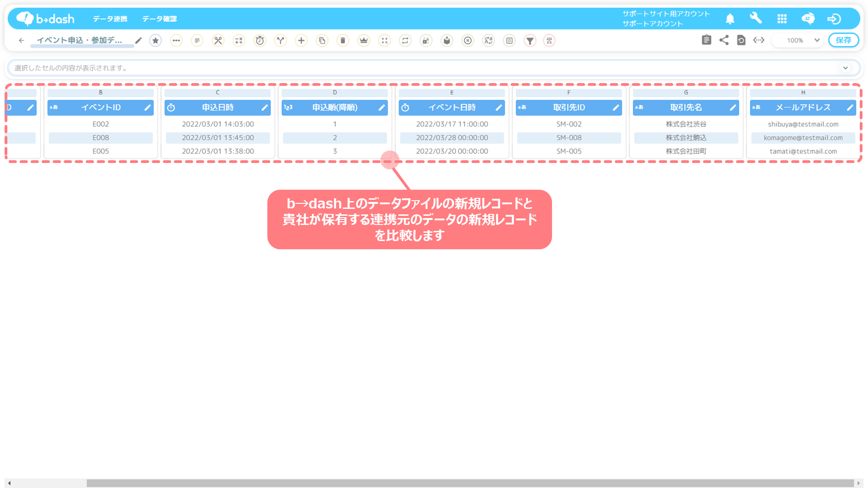Image resolution: width=868 pixels, height=488 pixels.
Task: Select cell 2022/03/28 00:00:00
Action: (x=452, y=138)
